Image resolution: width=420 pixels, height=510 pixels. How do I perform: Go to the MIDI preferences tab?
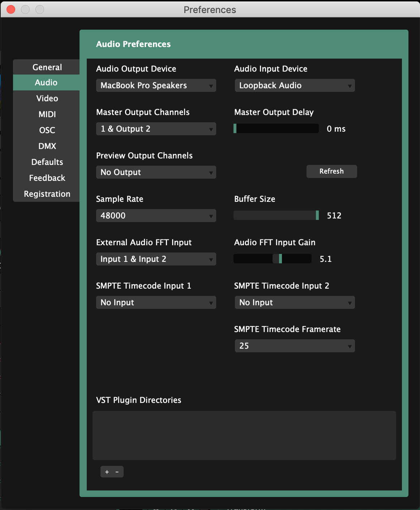tap(47, 114)
